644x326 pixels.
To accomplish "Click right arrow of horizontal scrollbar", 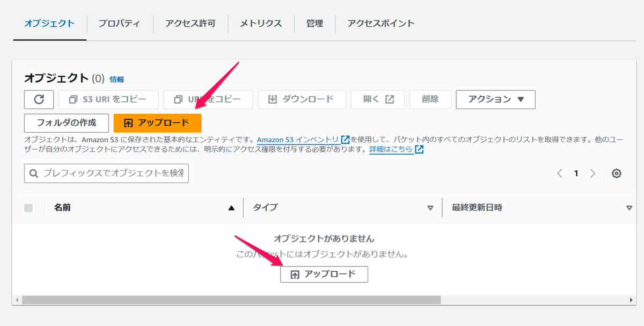I will tap(631, 300).
